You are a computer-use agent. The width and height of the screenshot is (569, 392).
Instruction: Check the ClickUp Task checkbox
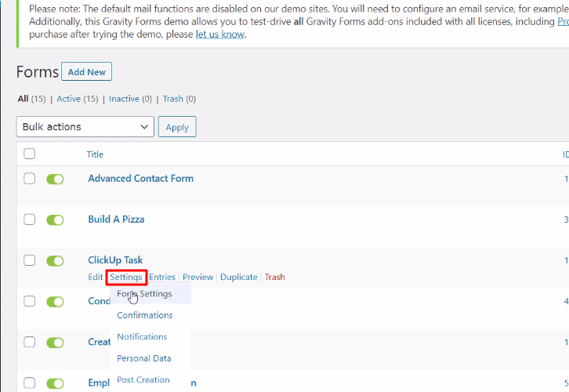(30, 260)
